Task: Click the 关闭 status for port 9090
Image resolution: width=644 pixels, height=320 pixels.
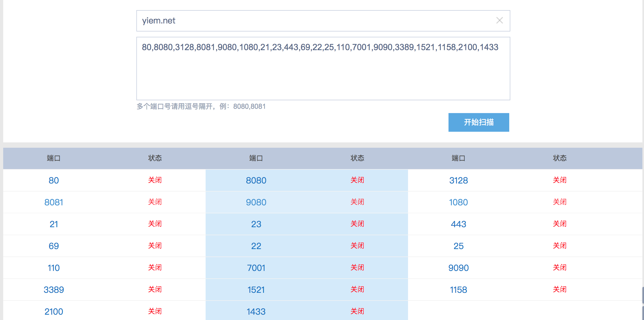Action: pyautogui.click(x=560, y=267)
